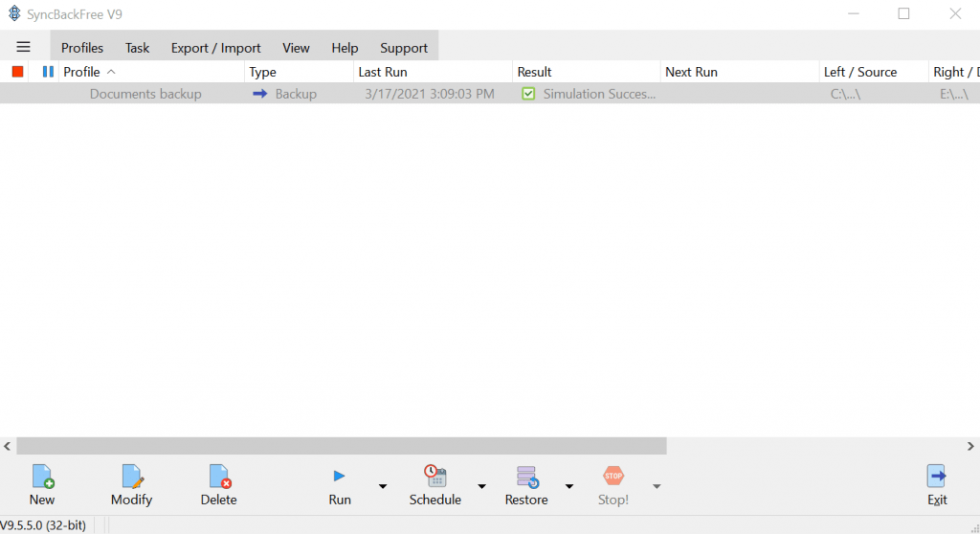Modify the selected profile
Image resolution: width=980 pixels, height=534 pixels.
[131, 484]
